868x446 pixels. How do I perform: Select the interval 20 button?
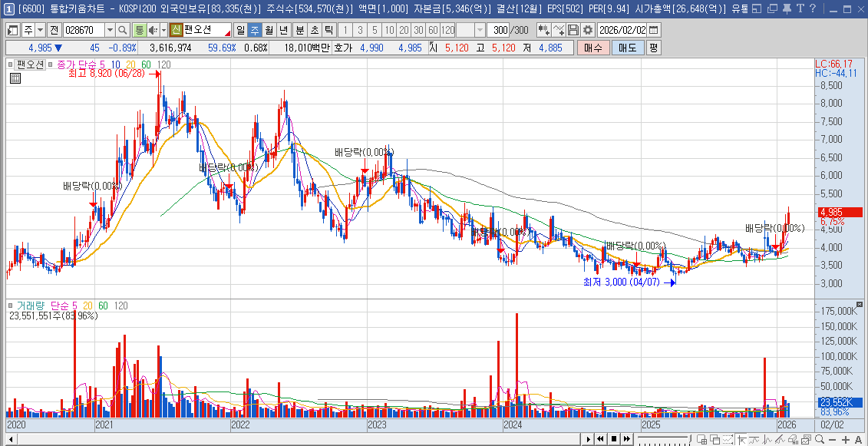coord(404,30)
